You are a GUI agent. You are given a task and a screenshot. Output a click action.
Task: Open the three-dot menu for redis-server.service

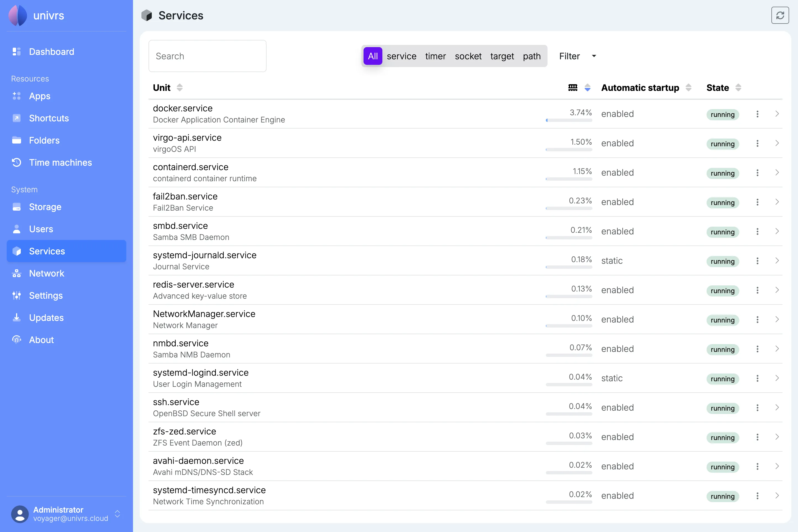[x=757, y=290]
